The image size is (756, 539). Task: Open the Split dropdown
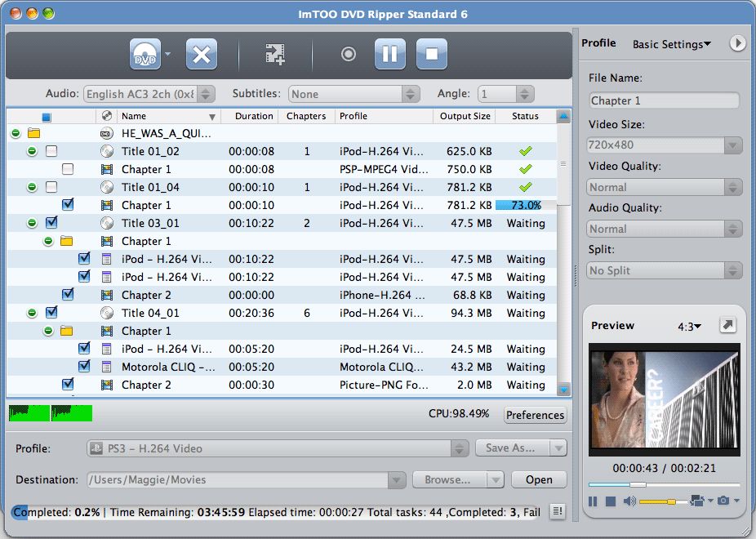[x=665, y=270]
